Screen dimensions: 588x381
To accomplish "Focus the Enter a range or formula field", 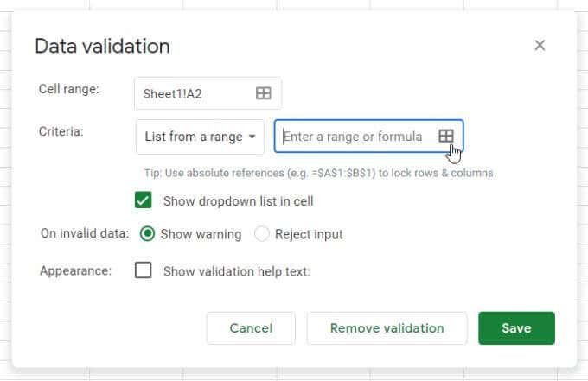I will point(353,137).
